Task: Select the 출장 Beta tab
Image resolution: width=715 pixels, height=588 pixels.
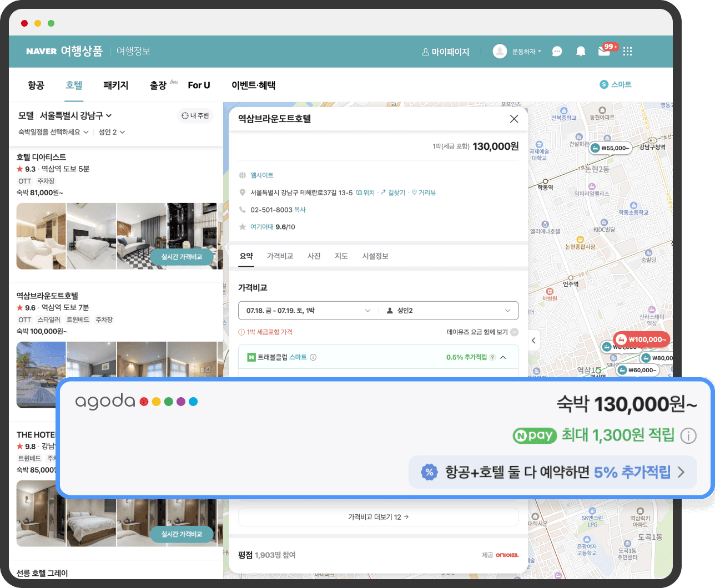Action: (164, 85)
